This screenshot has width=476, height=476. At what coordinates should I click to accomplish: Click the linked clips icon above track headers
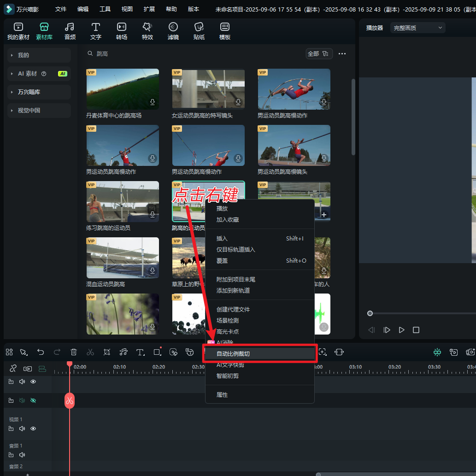(x=28, y=369)
